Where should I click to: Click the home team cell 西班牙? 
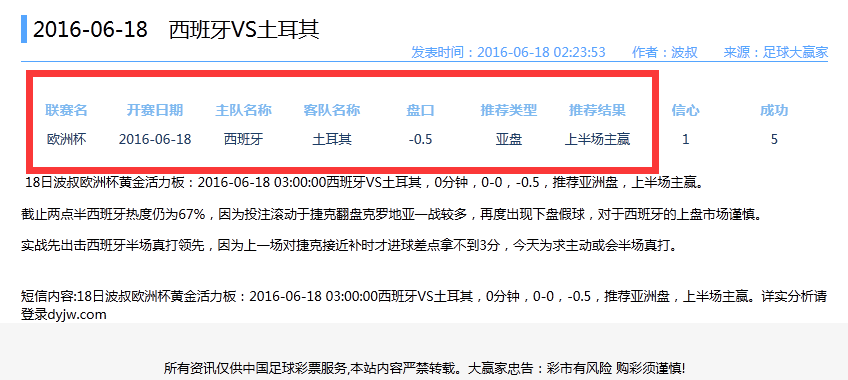click(x=243, y=139)
